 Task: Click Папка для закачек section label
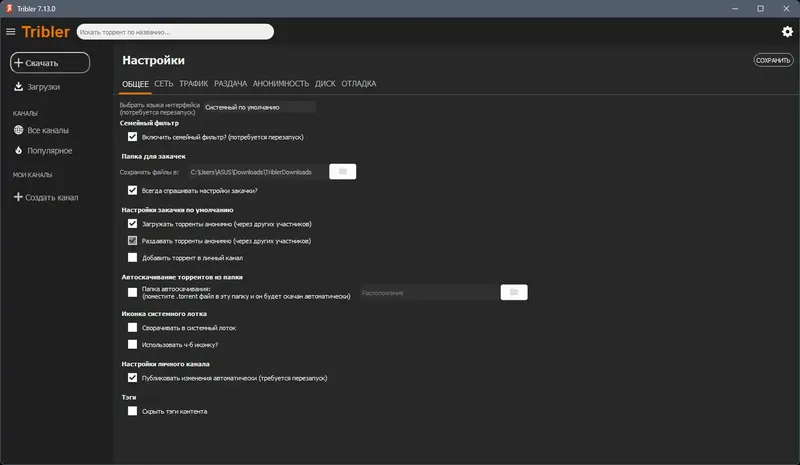154,156
